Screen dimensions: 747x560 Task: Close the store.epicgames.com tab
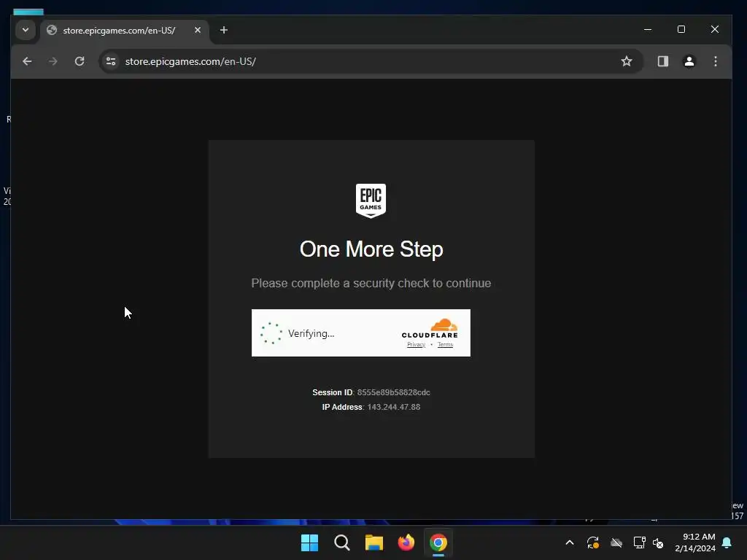(197, 30)
